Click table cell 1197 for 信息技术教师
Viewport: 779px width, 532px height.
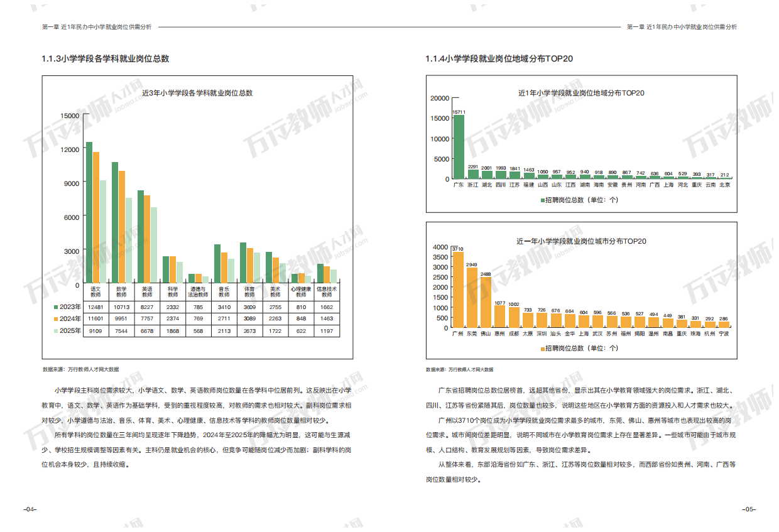[x=327, y=331]
